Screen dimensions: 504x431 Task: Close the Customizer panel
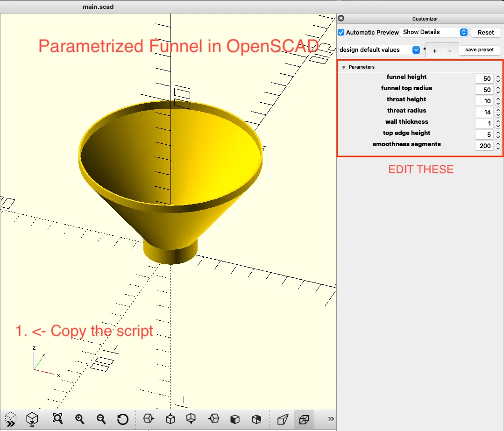[x=341, y=18]
